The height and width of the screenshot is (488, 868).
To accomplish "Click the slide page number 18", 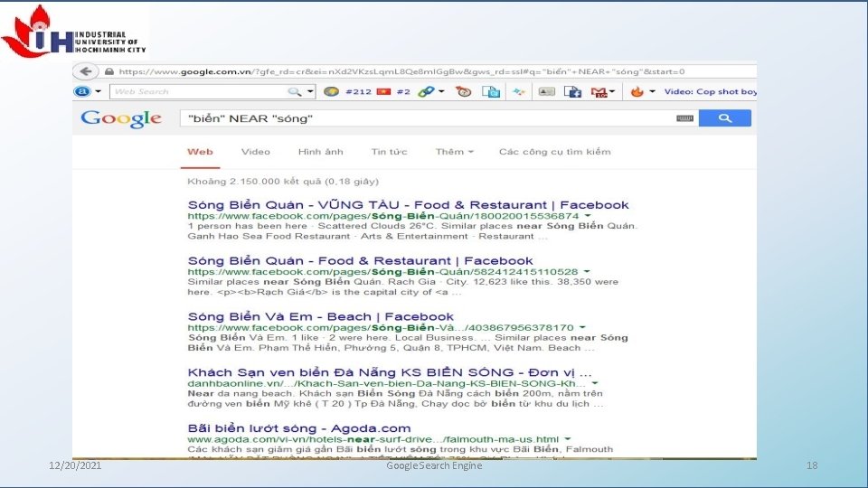I will pyautogui.click(x=812, y=465).
